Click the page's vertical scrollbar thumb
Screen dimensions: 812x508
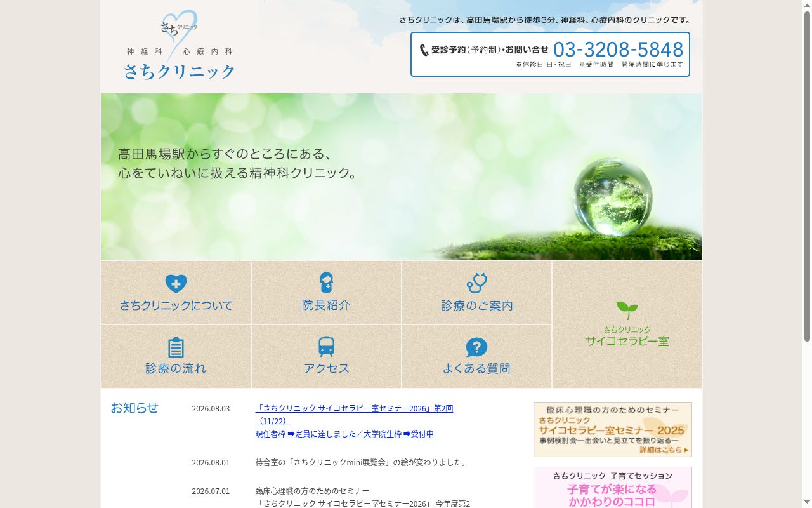click(x=807, y=176)
